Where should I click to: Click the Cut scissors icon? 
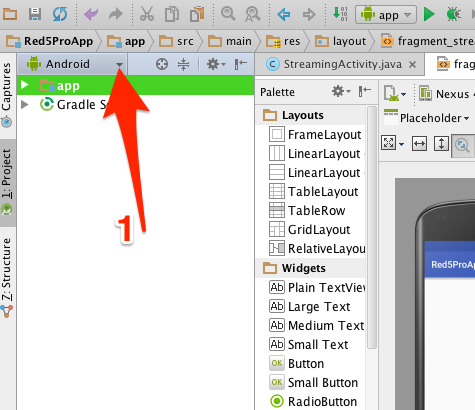coord(147,14)
